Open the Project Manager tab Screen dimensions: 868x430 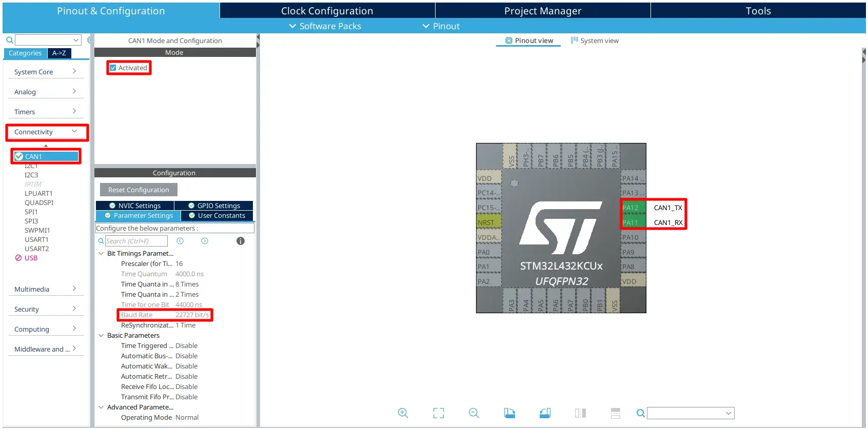coord(543,11)
